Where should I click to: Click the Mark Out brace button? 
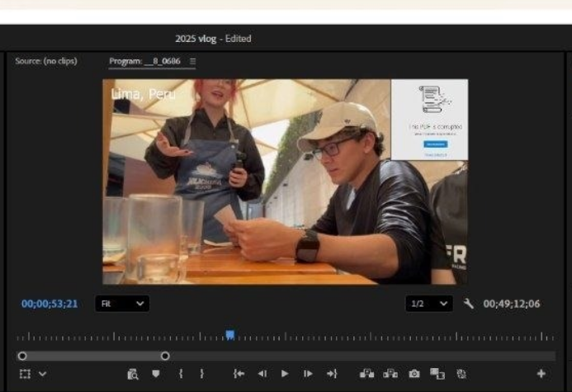coord(201,374)
